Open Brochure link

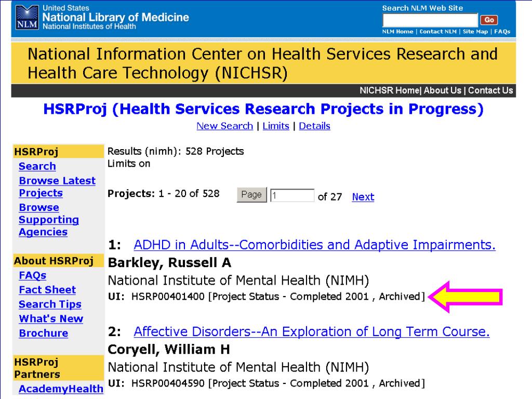pyautogui.click(x=44, y=333)
